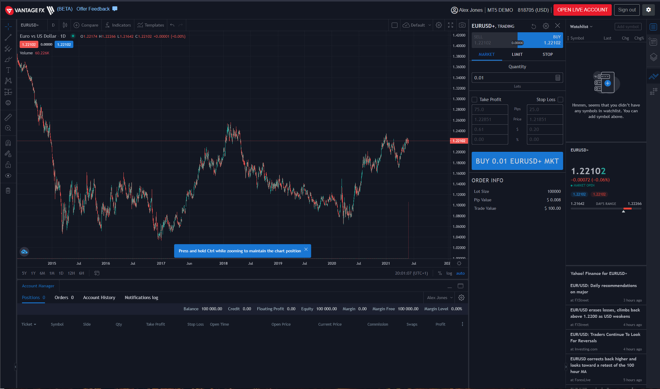
Task: Enter fullscreen chart mode
Action: point(450,25)
